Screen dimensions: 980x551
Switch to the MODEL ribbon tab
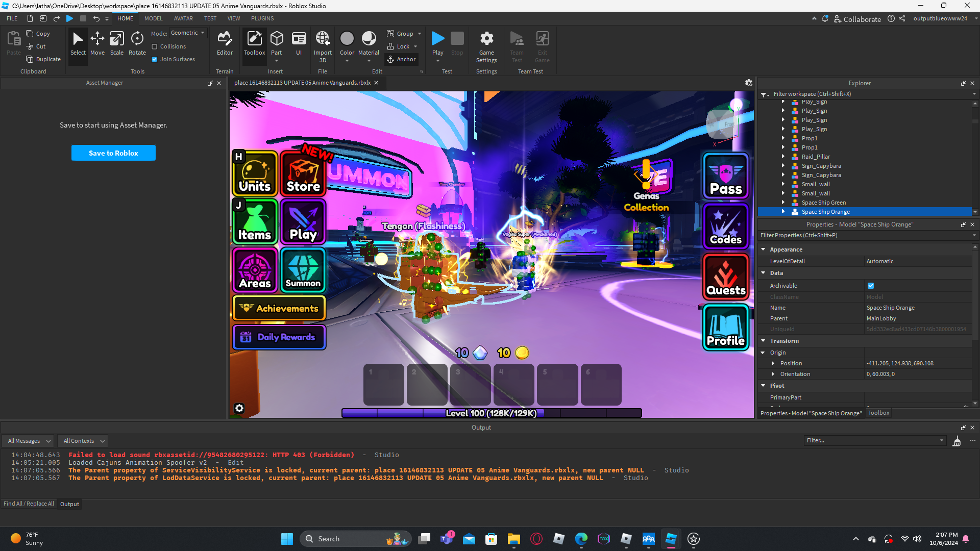(x=153, y=18)
